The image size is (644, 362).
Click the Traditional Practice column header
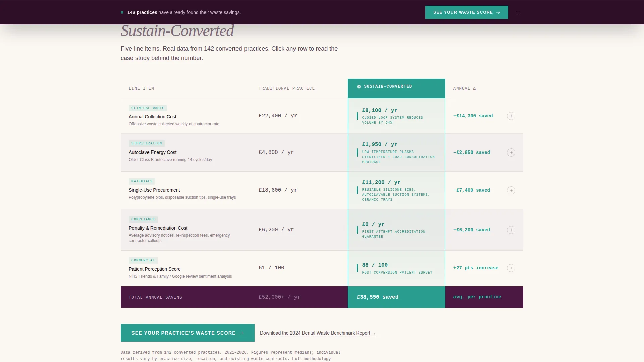pos(286,88)
